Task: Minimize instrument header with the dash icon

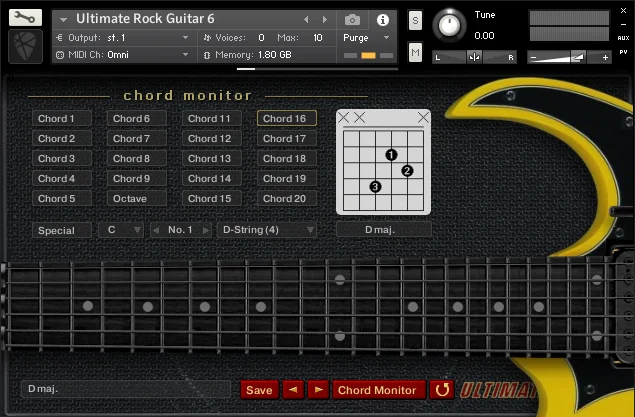Action: point(624,25)
